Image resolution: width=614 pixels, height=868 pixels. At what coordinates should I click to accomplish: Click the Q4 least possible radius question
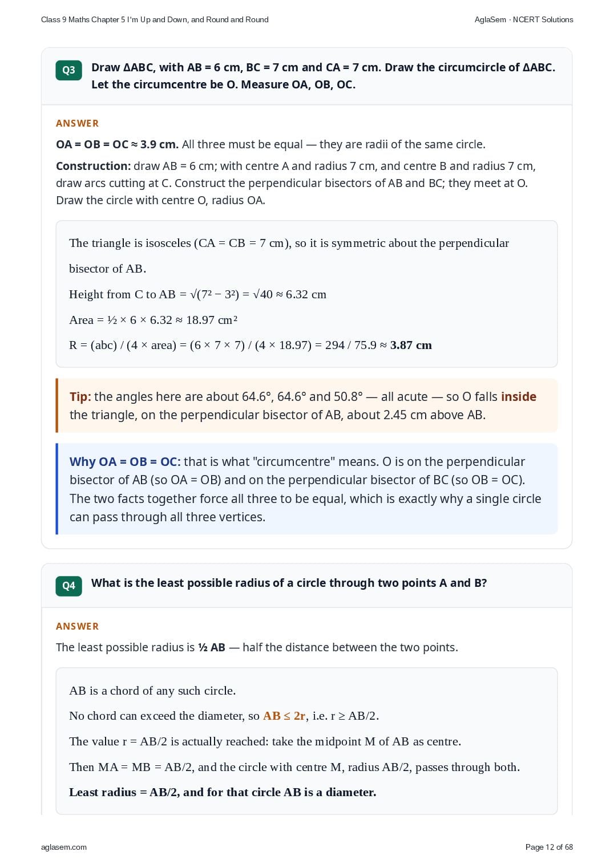[x=289, y=583]
